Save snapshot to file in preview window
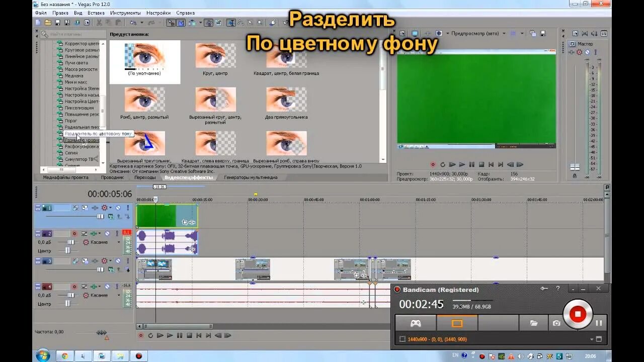The image size is (644, 362). click(x=543, y=34)
